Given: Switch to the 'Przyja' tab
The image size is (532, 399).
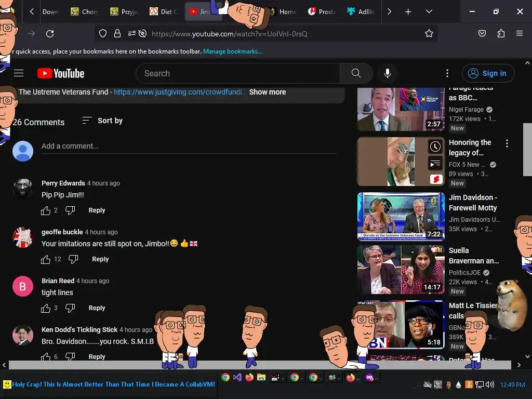Looking at the screenshot, I should 124,12.
